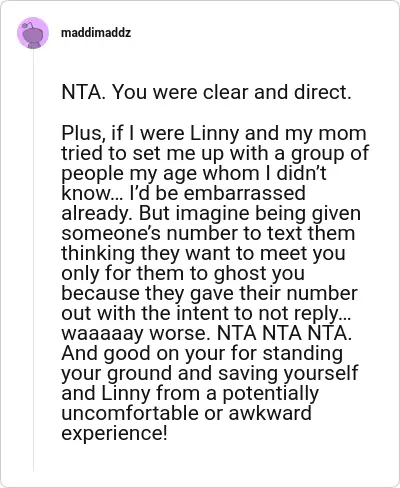Viewport: 400px width, 488px height.
Task: Click the sentence 'NTA. You were clear and direct.'
Action: 206,92
